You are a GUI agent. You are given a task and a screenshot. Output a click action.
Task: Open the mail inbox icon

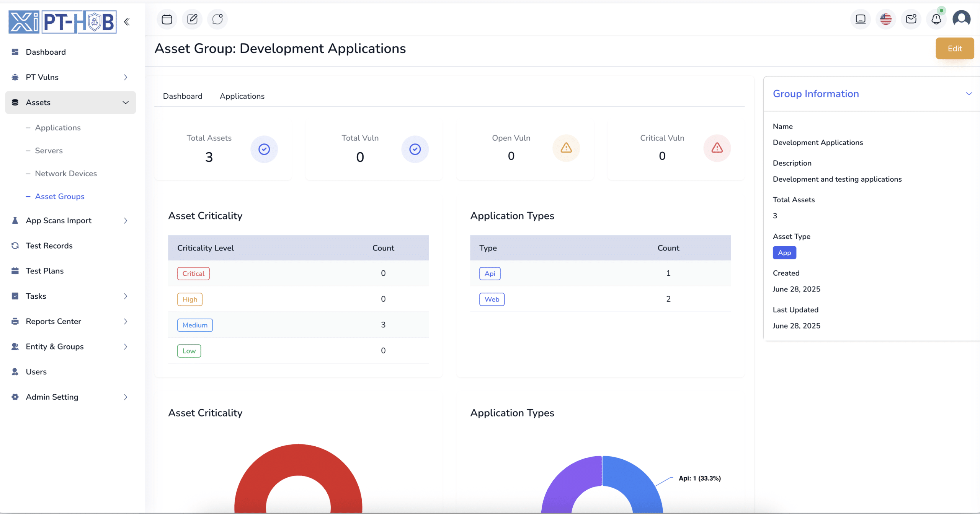[911, 19]
